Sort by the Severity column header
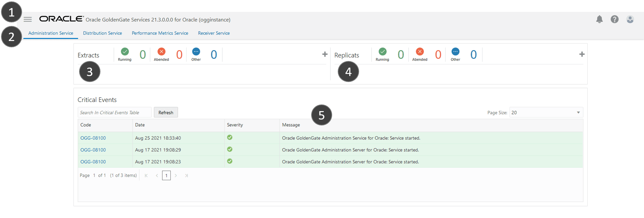This screenshot has height=218, width=644. coord(235,125)
